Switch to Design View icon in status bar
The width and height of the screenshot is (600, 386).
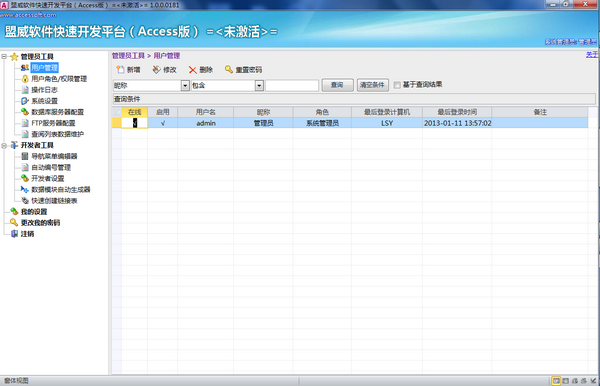(593, 381)
